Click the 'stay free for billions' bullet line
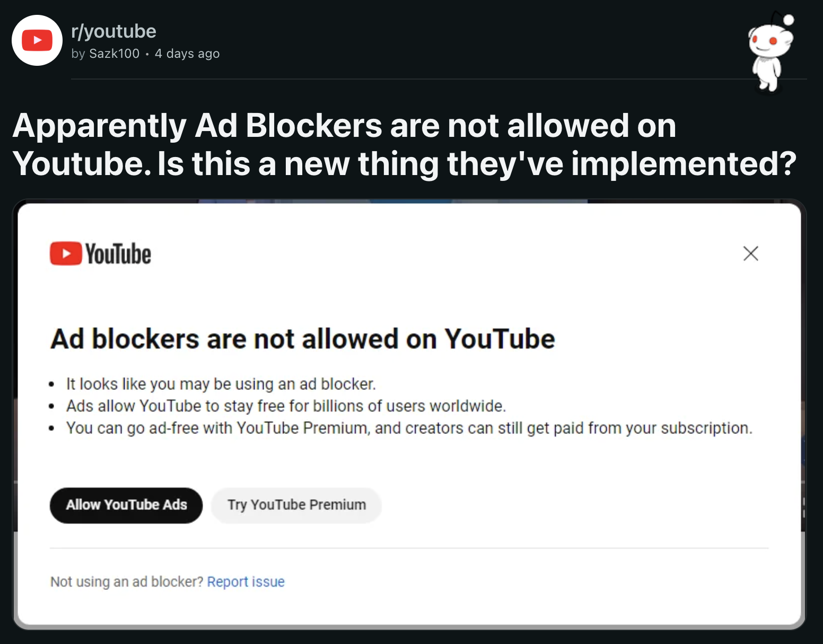Screen dimensions: 823x644 286,406
